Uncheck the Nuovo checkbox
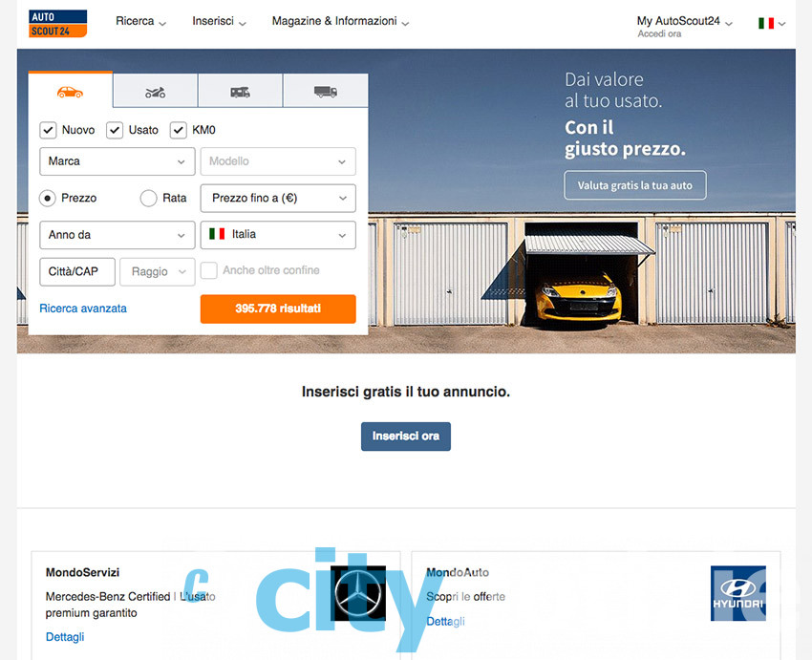The width and height of the screenshot is (812, 660). tap(48, 130)
